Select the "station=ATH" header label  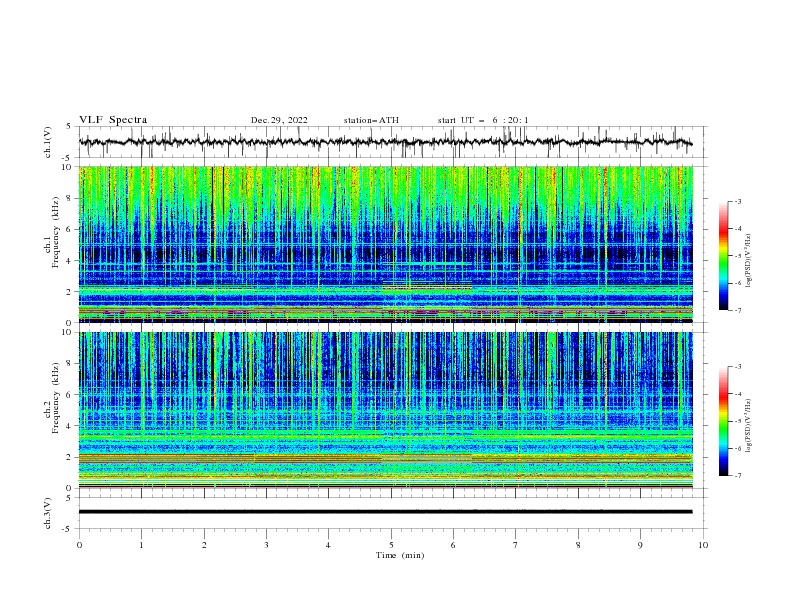coord(371,120)
